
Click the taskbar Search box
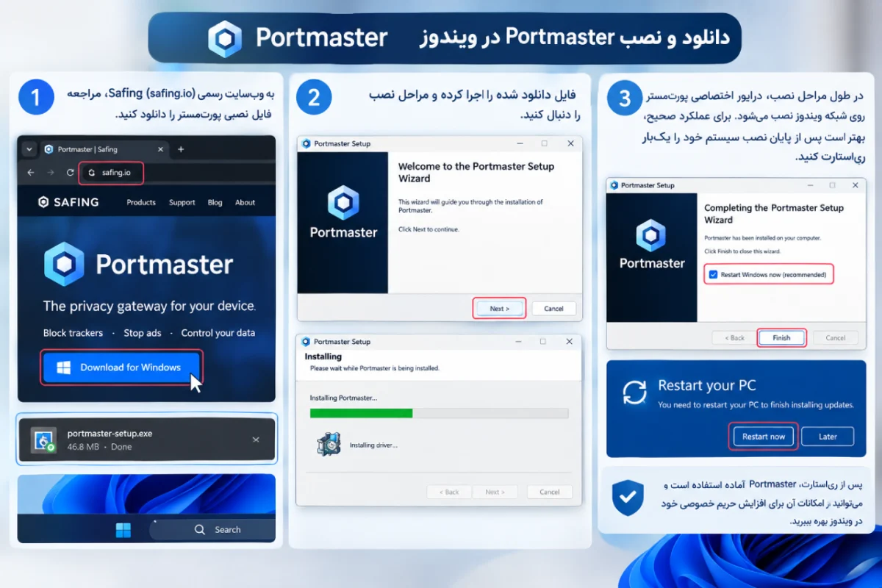pos(213,529)
